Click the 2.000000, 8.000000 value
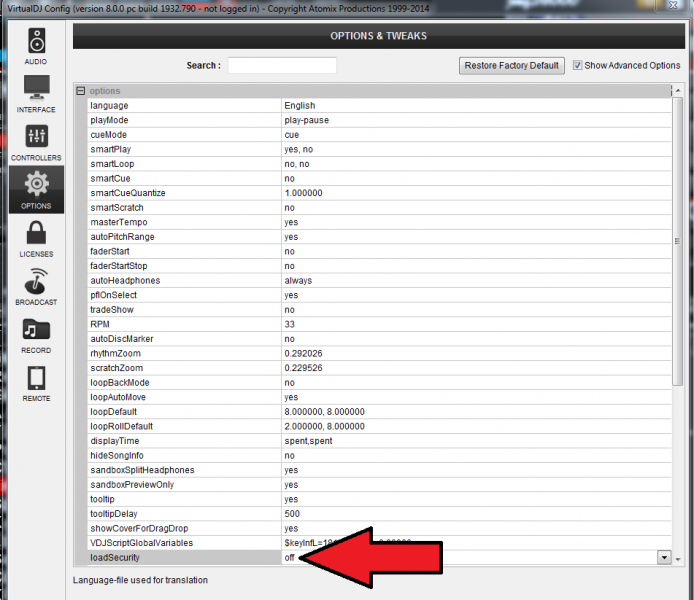Screen dimensions: 694x600 [324, 427]
